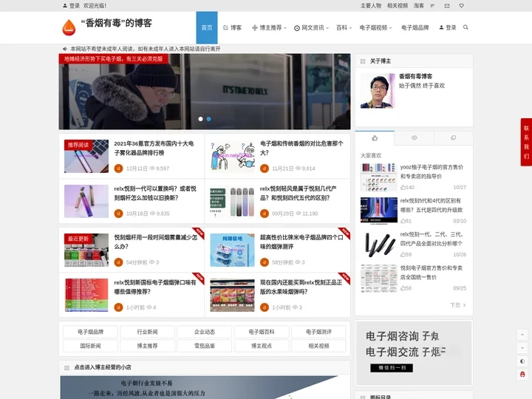Click thumbs-up count 140 on yooz post
The width and height of the screenshot is (532, 399).
pyautogui.click(x=407, y=187)
